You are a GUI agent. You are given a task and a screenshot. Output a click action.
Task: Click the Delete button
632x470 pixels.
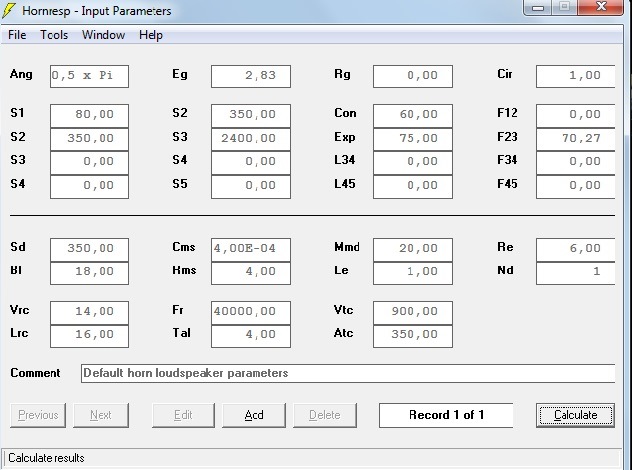(325, 415)
